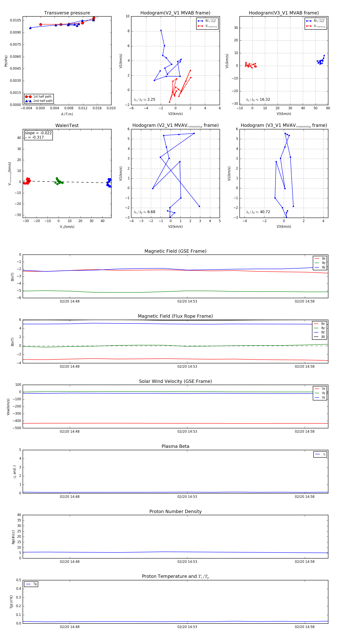The height and width of the screenshot is (644, 351).
Task: Click the λ1/λ3 ≈ 16.32 annotation
Action: pyautogui.click(x=258, y=100)
